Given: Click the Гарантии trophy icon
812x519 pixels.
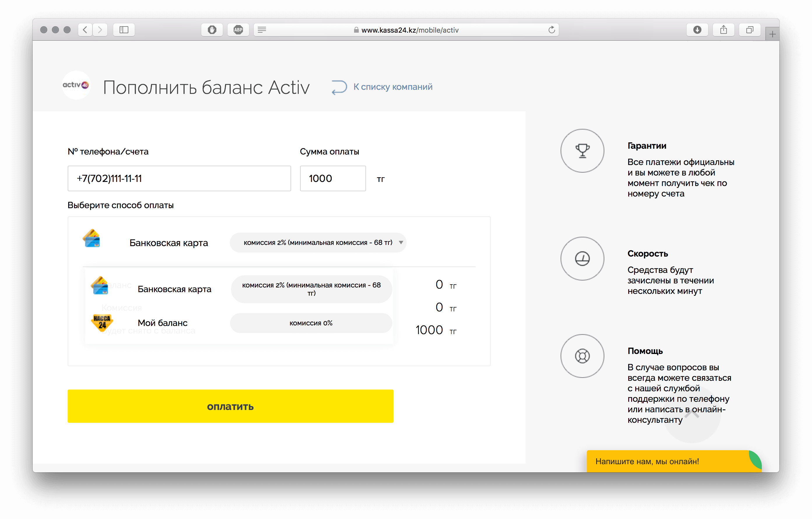Looking at the screenshot, I should (582, 151).
